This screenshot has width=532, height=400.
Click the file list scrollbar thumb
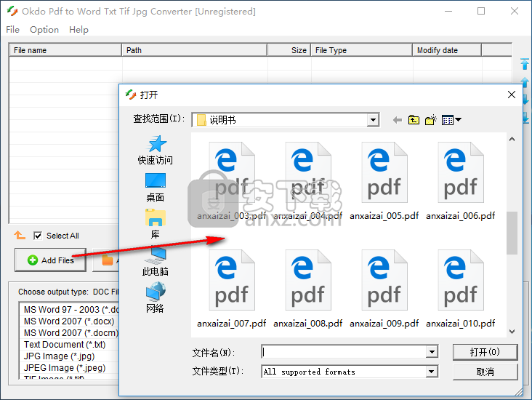(512, 233)
